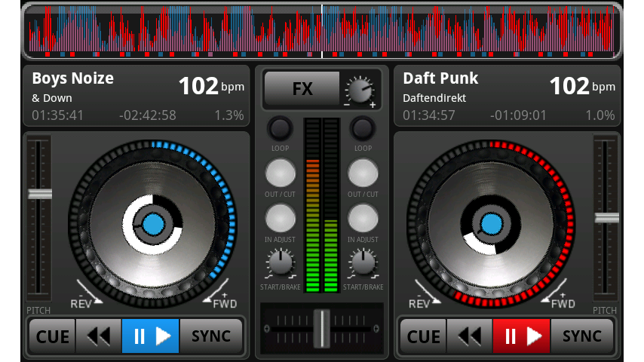Click the FX knob plus sign

coord(373,105)
